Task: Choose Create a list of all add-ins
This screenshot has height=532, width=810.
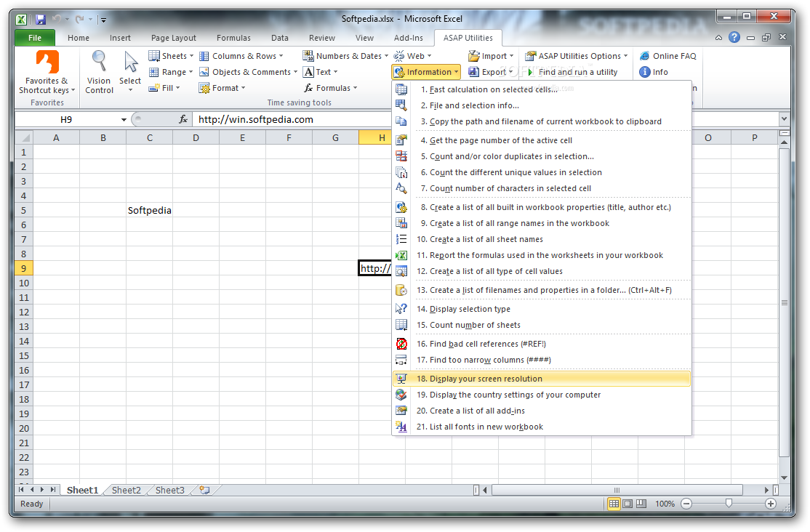Action: [542, 411]
